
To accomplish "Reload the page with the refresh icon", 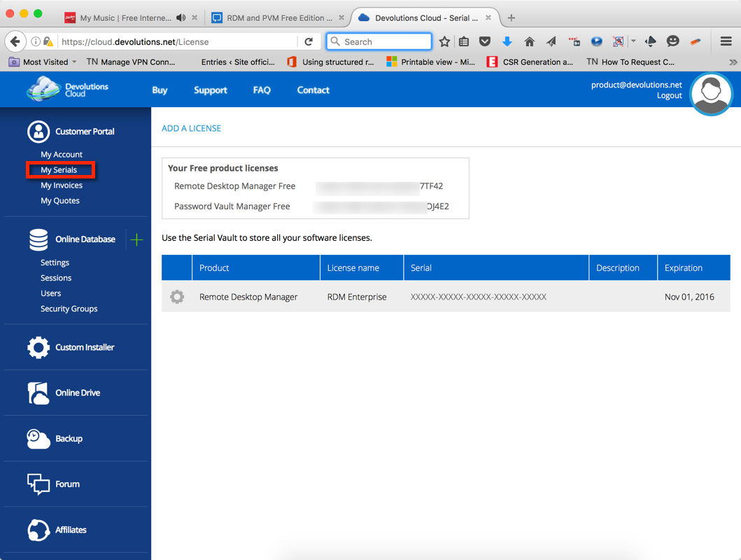I will pos(309,41).
